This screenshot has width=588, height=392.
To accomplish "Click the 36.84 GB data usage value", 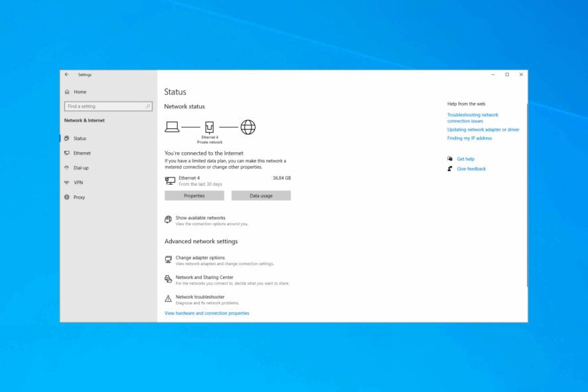I will (281, 178).
